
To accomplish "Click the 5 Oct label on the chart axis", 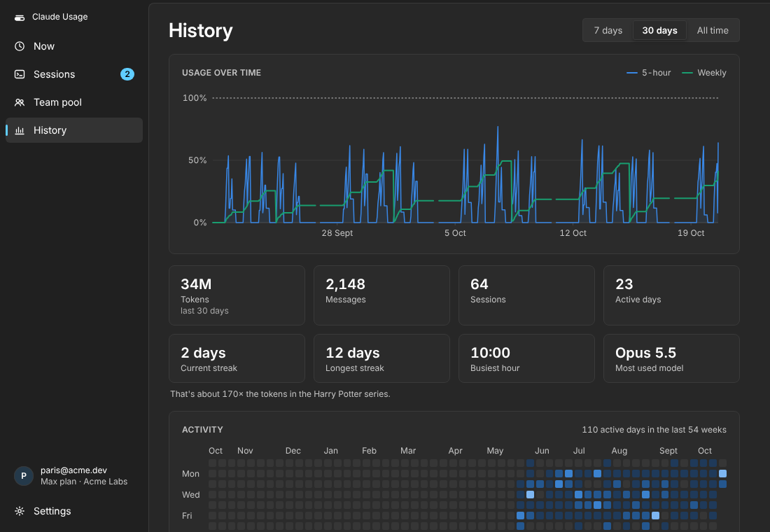I will [x=455, y=233].
